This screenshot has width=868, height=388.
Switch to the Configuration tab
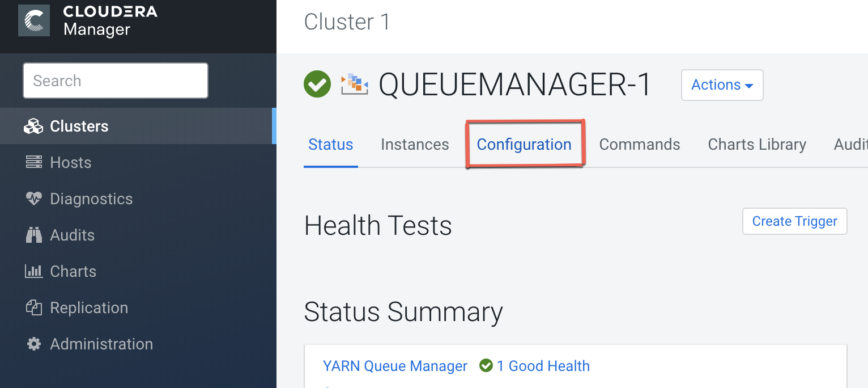tap(524, 145)
